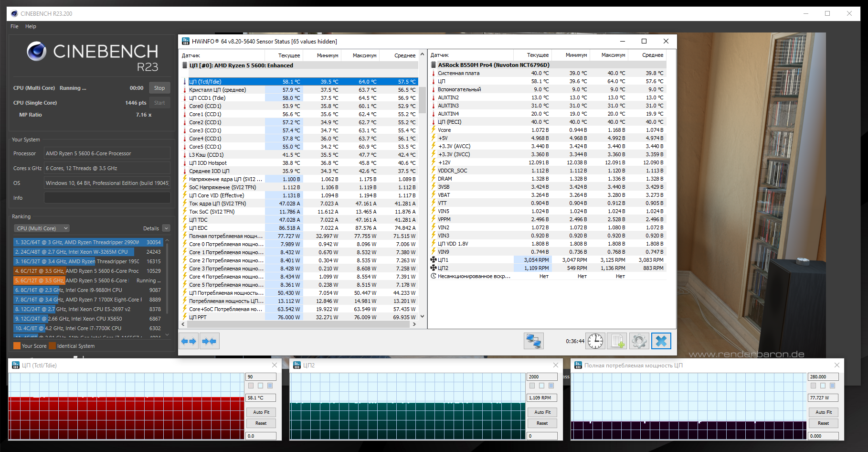Image resolution: width=868 pixels, height=452 pixels.
Task: Start logging with the document plus icon
Action: coord(617,341)
